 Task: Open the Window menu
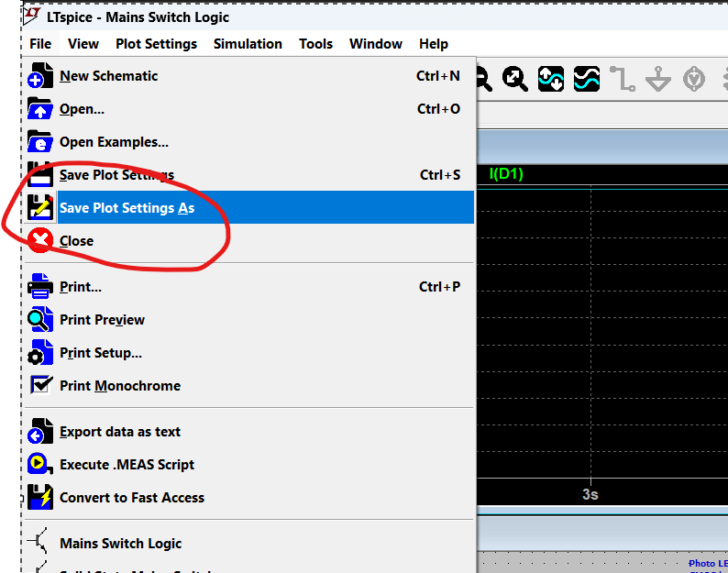tap(376, 44)
